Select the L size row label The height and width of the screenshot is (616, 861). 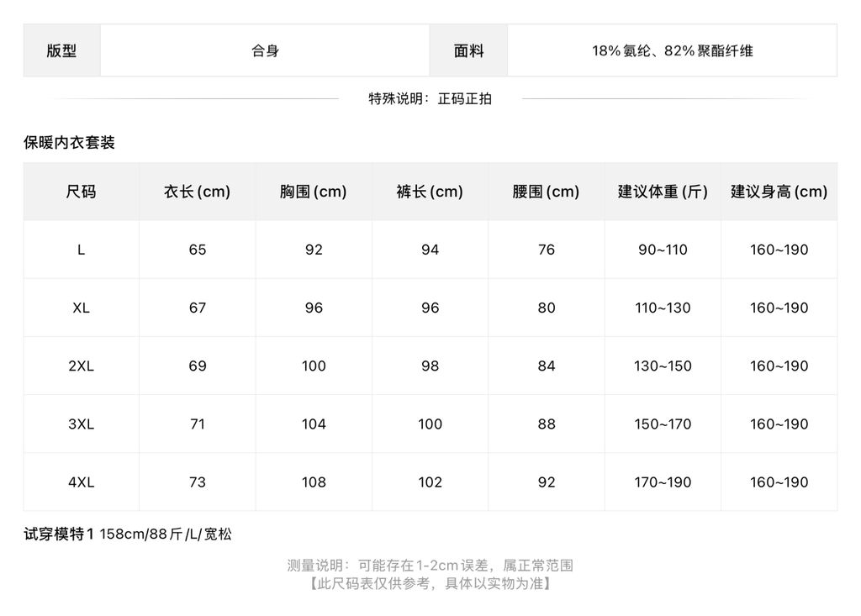(x=82, y=250)
